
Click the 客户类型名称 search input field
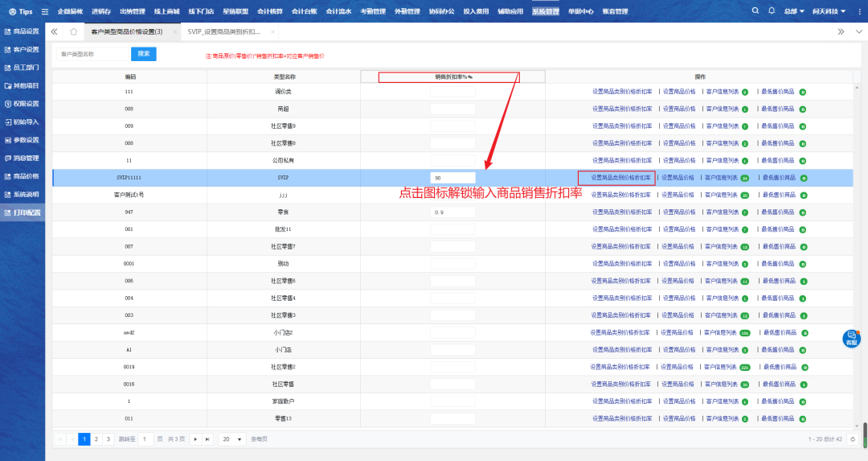(x=92, y=54)
